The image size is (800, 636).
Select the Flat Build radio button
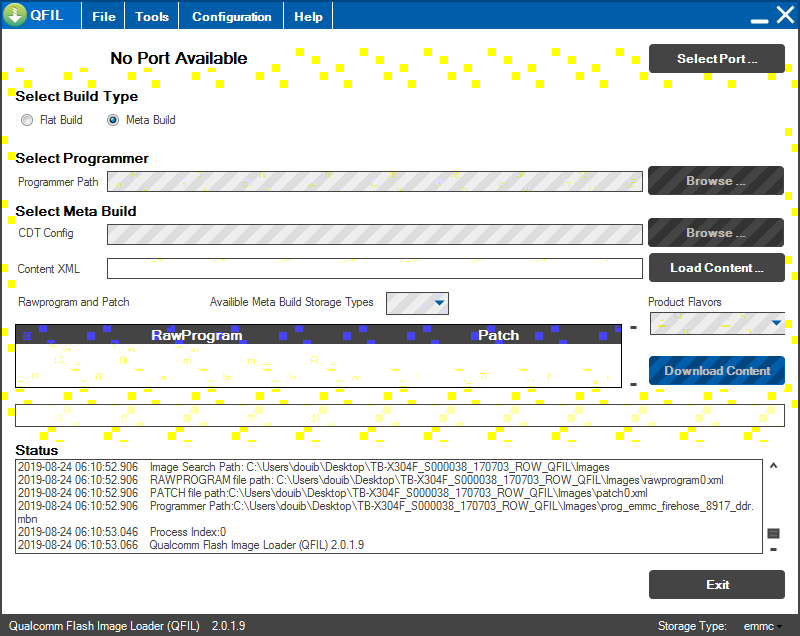(x=27, y=120)
